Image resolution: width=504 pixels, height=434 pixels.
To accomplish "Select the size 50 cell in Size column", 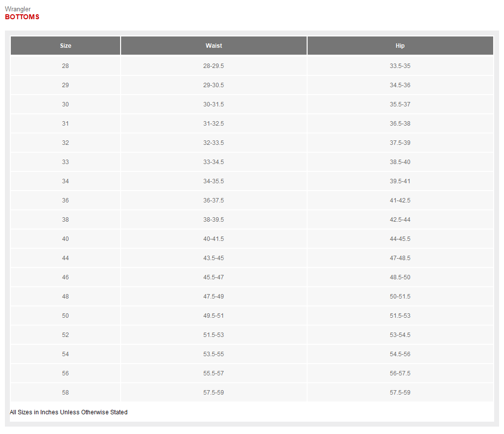I will (65, 316).
